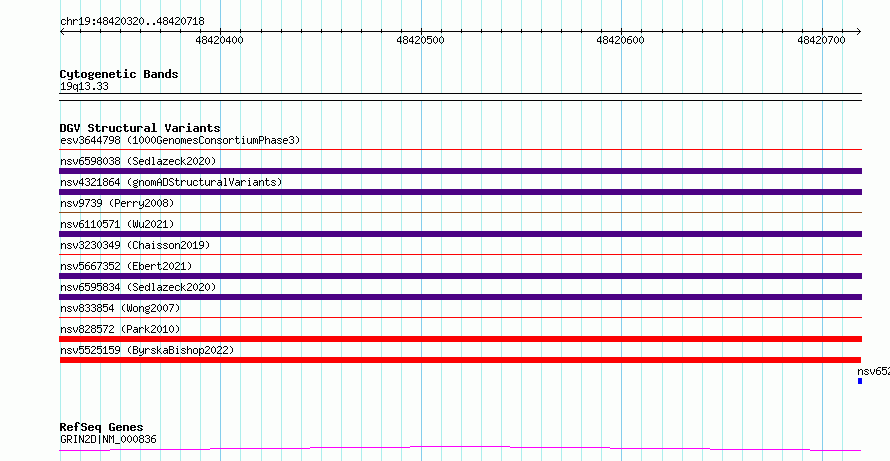Click the thin brown bar of nsv9739
Image resolution: width=890 pixels, height=461 pixels.
(460, 212)
